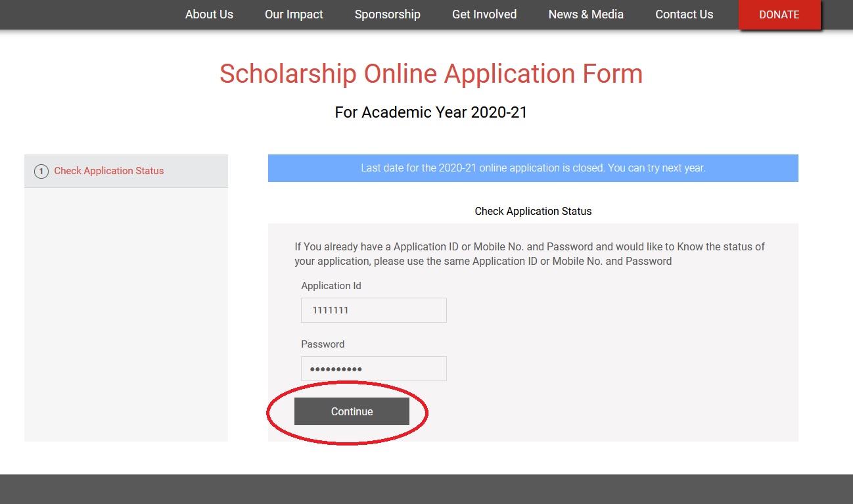Go to the Sponsorship page
Viewport: 853px width, 504px height.
tap(387, 14)
